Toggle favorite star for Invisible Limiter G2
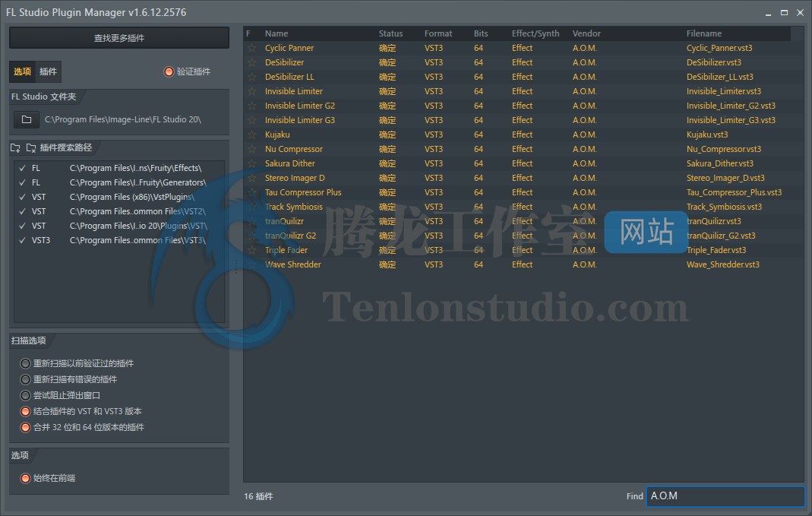 click(x=251, y=106)
